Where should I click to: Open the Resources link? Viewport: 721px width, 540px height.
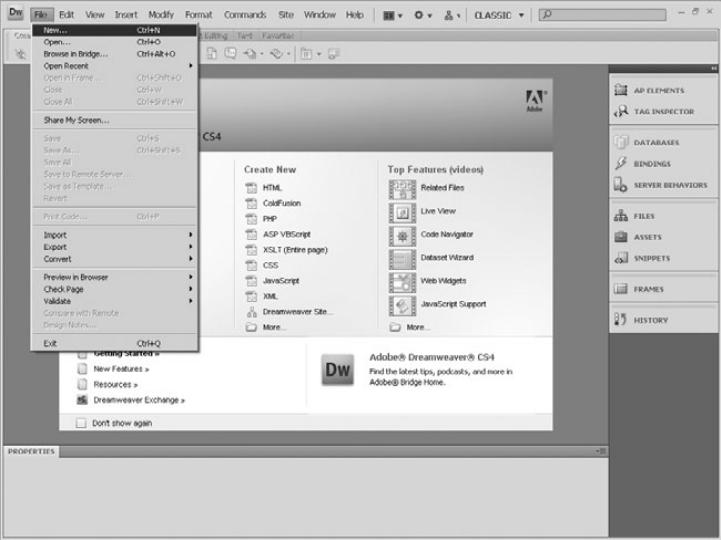pyautogui.click(x=115, y=384)
